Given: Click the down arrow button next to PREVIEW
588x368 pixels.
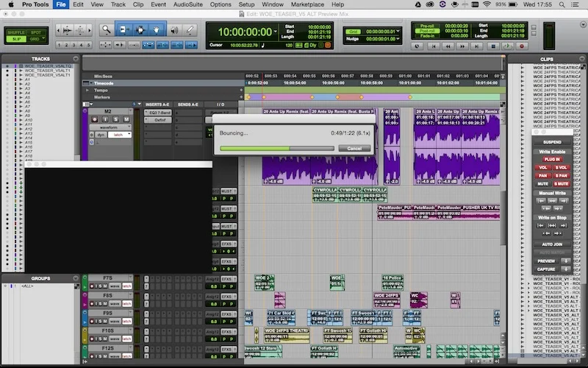Looking at the screenshot, I should tap(565, 261).
